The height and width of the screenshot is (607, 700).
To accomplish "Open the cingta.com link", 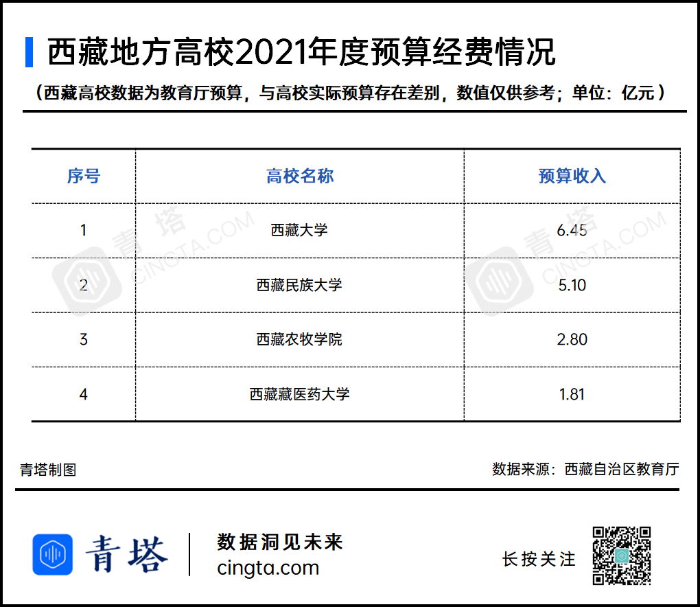I will 268,569.
